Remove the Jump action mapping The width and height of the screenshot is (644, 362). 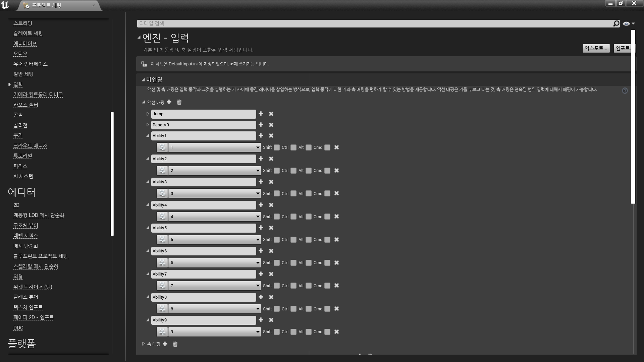[271, 114]
